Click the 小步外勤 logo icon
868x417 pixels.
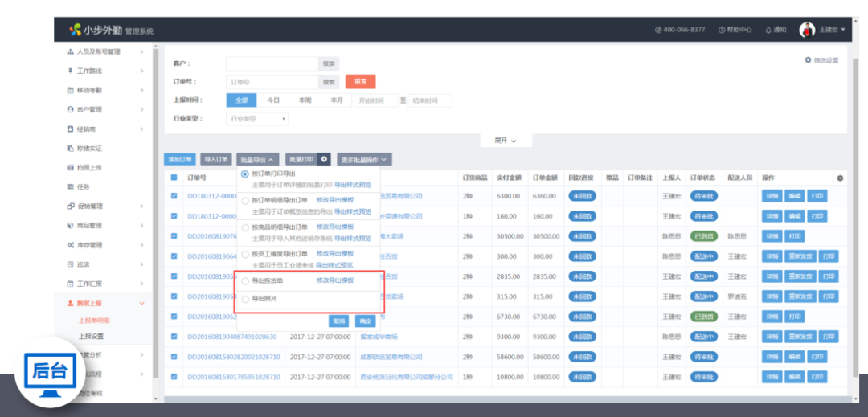[x=75, y=30]
